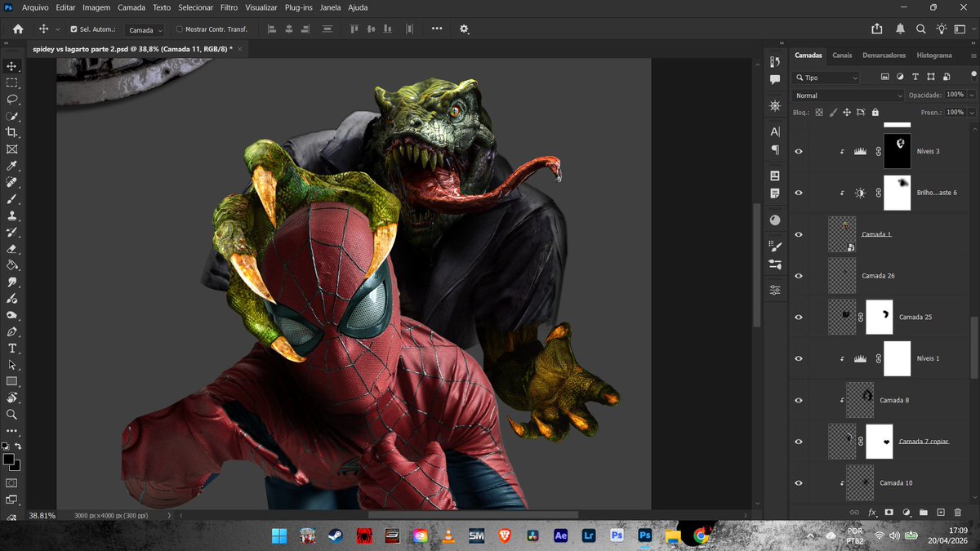Viewport: 980px width, 551px height.
Task: Lock the layer position
Action: click(x=847, y=112)
